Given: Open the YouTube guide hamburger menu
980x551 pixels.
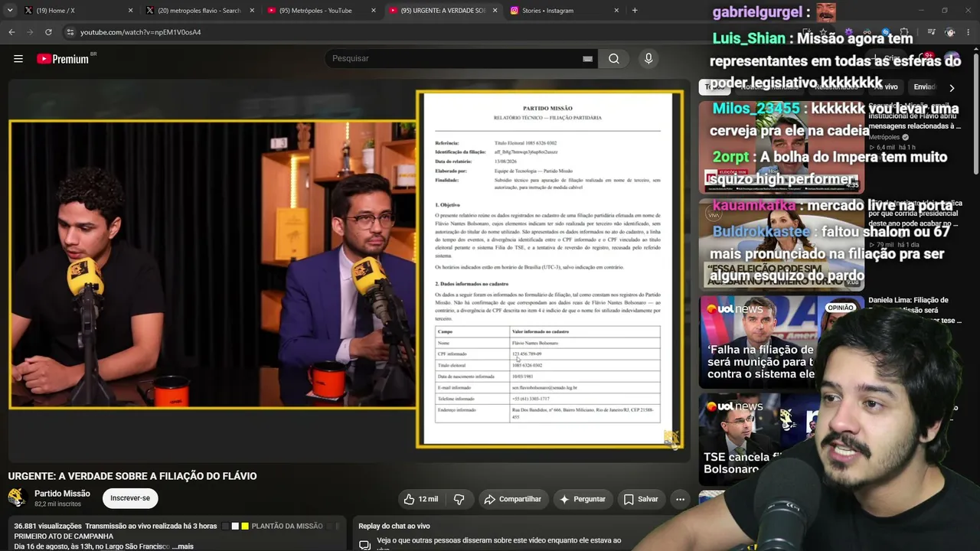Looking at the screenshot, I should [x=18, y=58].
